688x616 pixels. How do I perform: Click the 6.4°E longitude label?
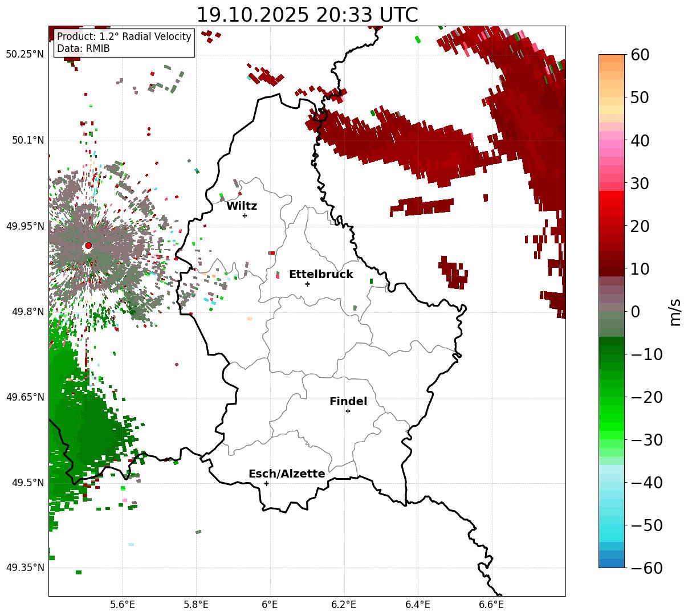(418, 604)
